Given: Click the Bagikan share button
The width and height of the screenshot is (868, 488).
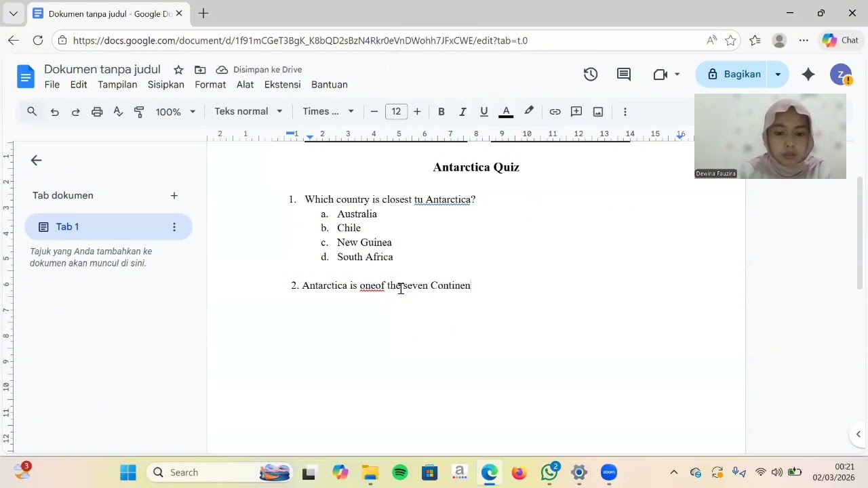Looking at the screenshot, I should [734, 75].
